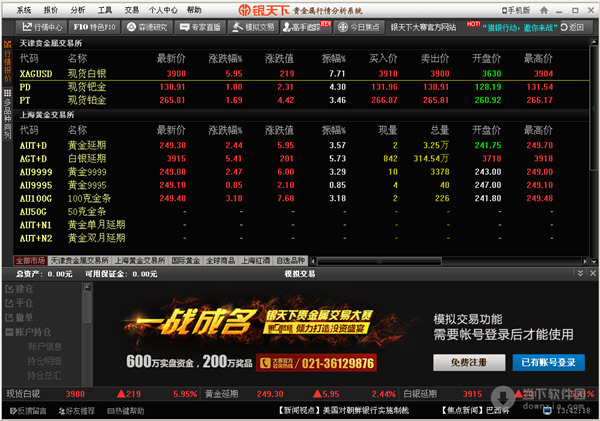Click the 撤单 cancel order item
Screen dimensions: 600x421
point(19,318)
